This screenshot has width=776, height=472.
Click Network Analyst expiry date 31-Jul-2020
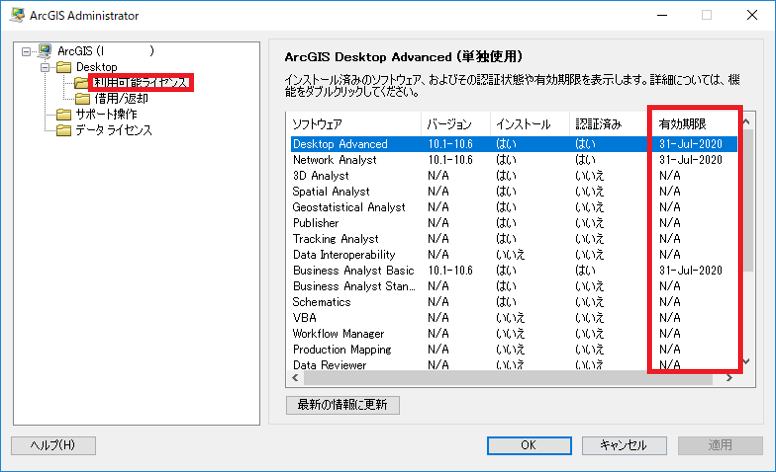tap(690, 160)
